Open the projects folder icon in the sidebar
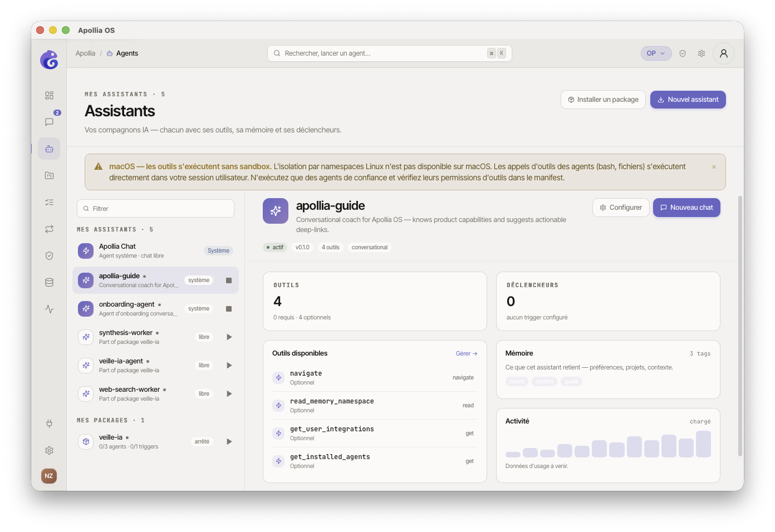 49,175
